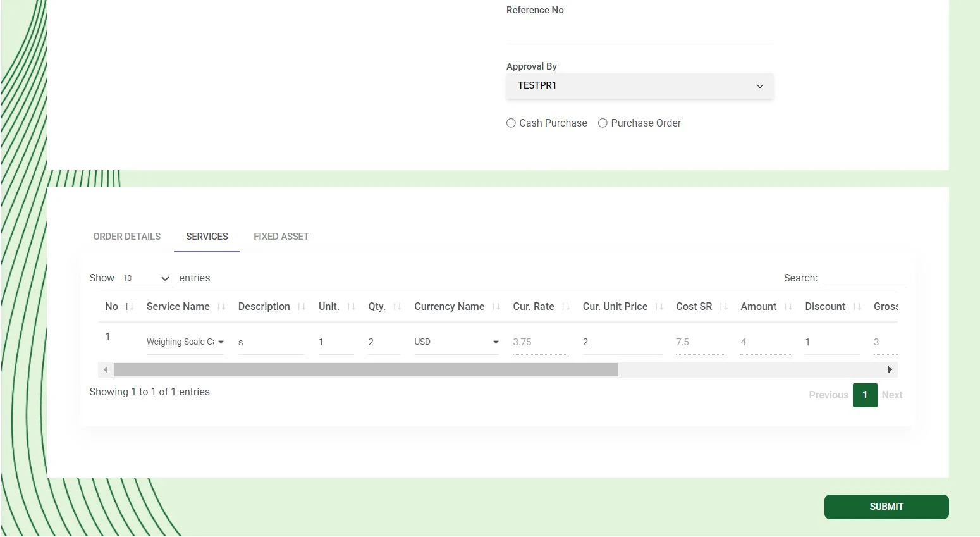Click the Cur. Unit Price field
980x537 pixels.
pos(622,342)
